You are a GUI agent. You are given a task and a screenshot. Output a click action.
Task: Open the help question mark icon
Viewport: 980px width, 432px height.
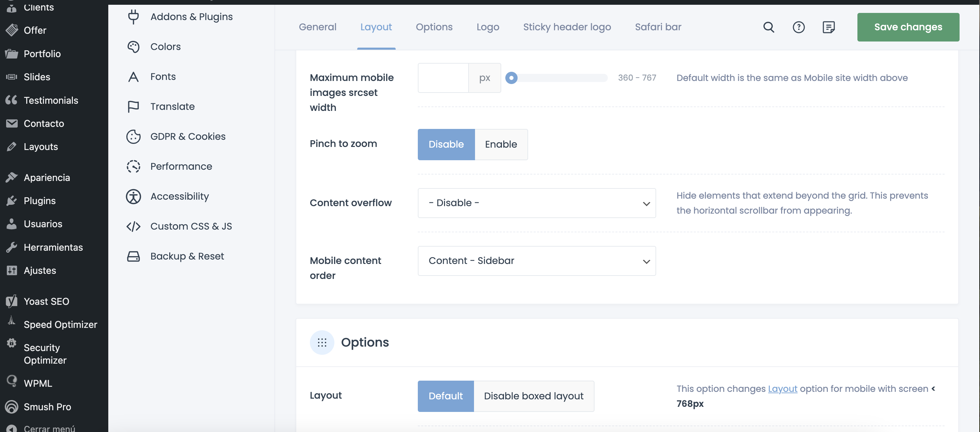click(x=799, y=27)
